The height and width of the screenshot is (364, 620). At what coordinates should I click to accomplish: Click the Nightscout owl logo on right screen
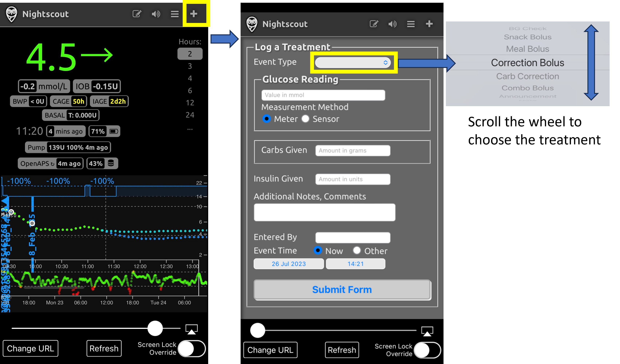tap(252, 24)
